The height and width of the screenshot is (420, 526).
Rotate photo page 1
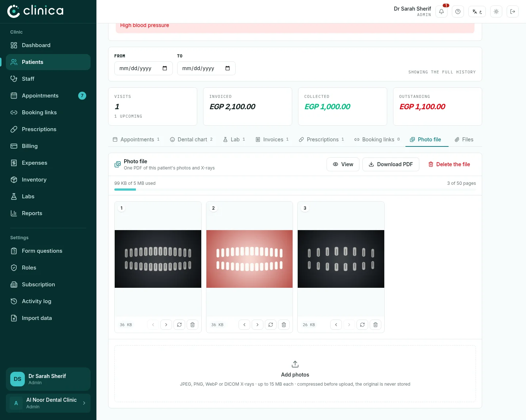coord(179,325)
